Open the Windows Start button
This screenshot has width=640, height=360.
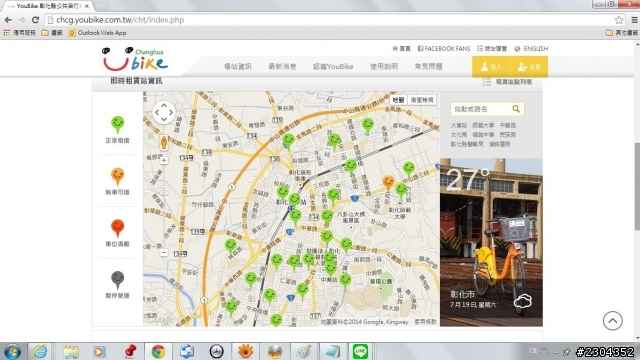coord(12,351)
